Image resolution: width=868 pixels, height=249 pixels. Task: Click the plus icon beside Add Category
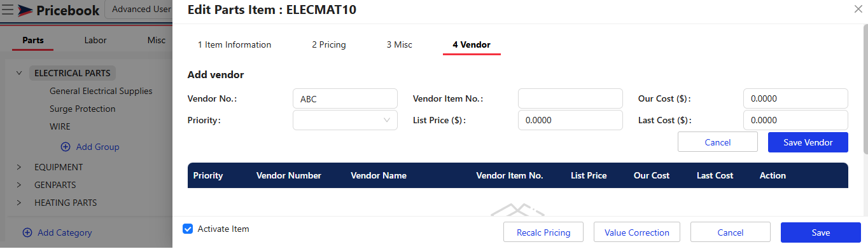click(27, 232)
